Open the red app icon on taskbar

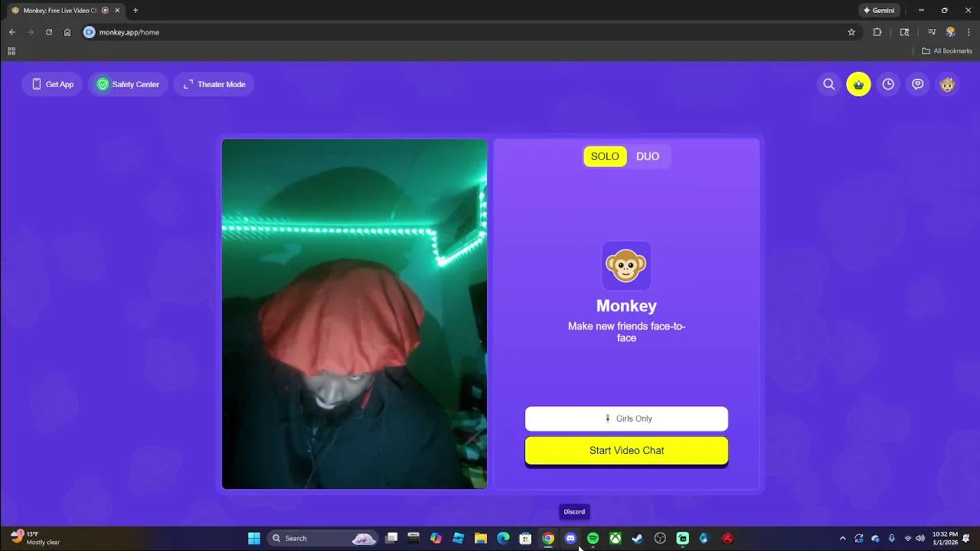[x=727, y=538]
